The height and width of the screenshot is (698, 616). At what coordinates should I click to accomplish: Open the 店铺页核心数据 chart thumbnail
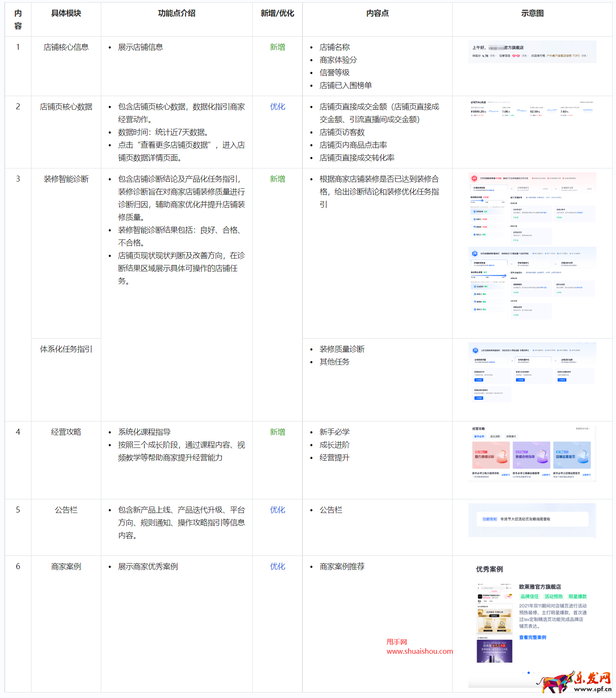pyautogui.click(x=532, y=108)
